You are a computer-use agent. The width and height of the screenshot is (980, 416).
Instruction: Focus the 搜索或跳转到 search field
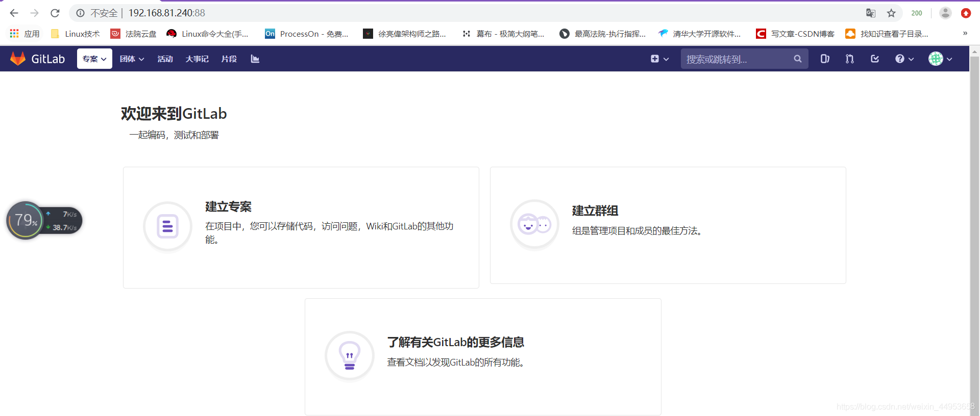click(x=744, y=59)
